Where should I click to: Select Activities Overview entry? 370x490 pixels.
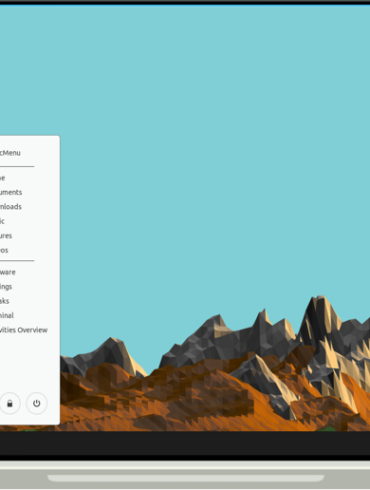(x=24, y=330)
